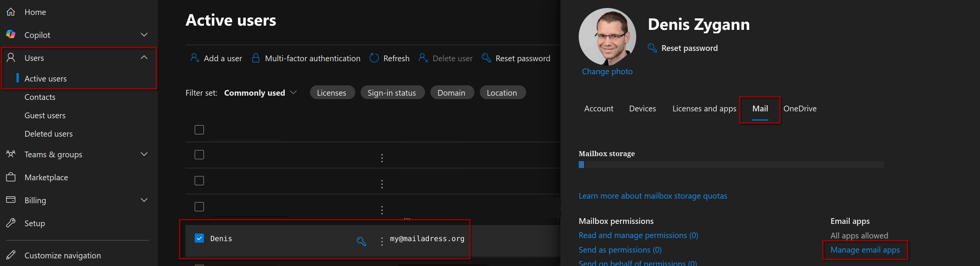Click Read and manage permissions link

(638, 235)
